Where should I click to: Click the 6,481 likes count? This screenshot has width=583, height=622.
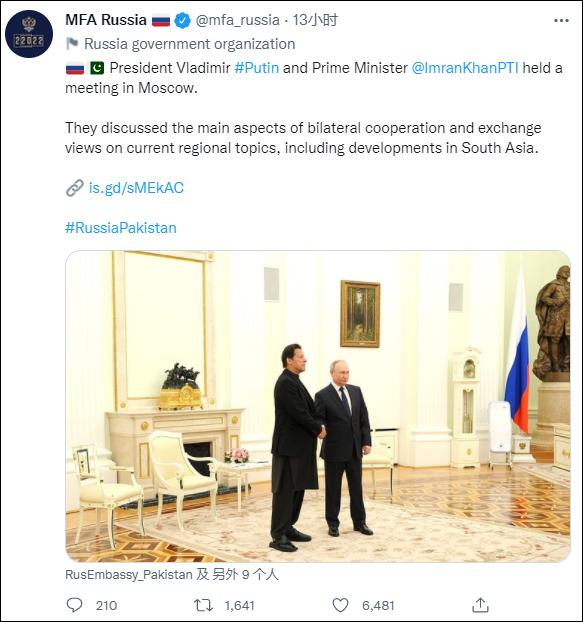tap(378, 605)
